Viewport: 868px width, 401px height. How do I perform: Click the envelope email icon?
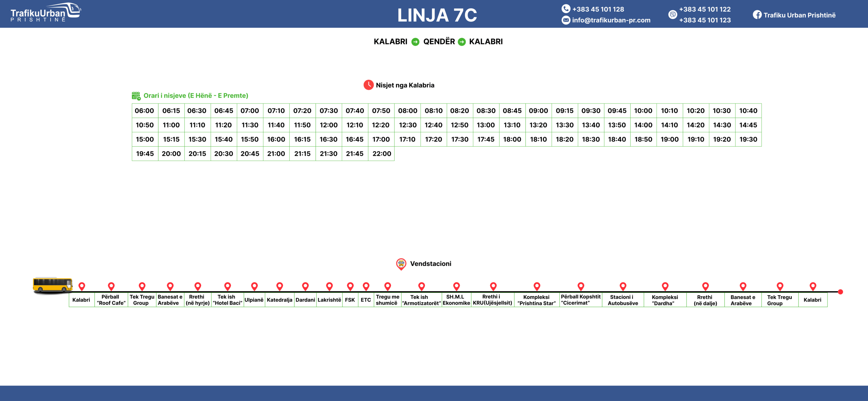click(566, 20)
